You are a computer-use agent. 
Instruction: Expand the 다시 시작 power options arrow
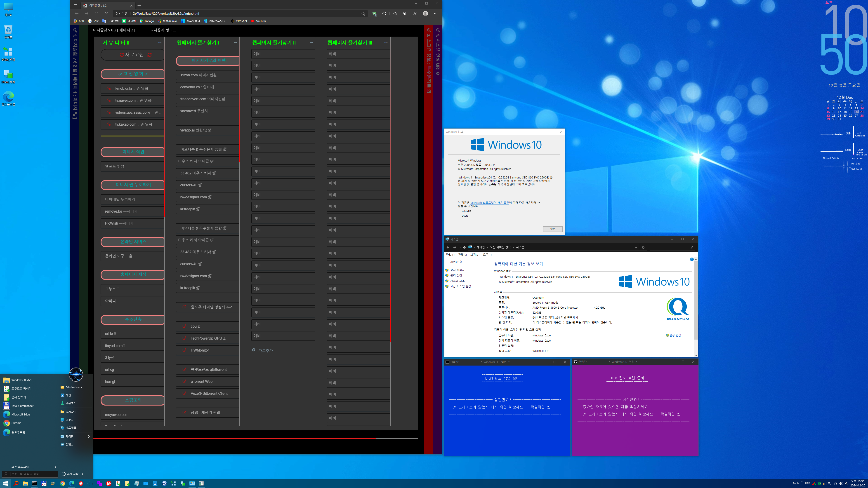click(82, 474)
